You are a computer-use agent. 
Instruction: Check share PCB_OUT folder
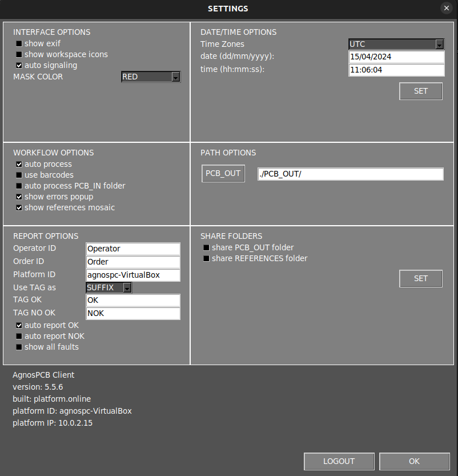click(206, 247)
